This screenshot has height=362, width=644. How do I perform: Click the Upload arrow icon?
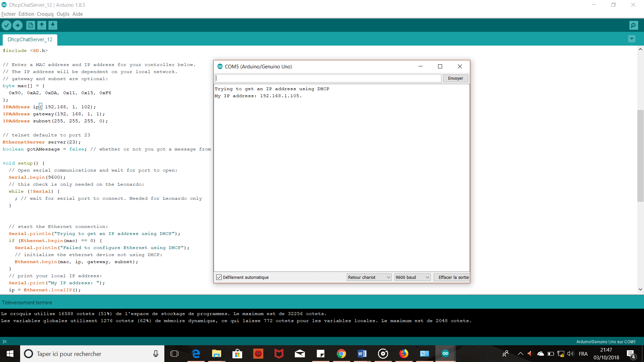[x=18, y=25]
